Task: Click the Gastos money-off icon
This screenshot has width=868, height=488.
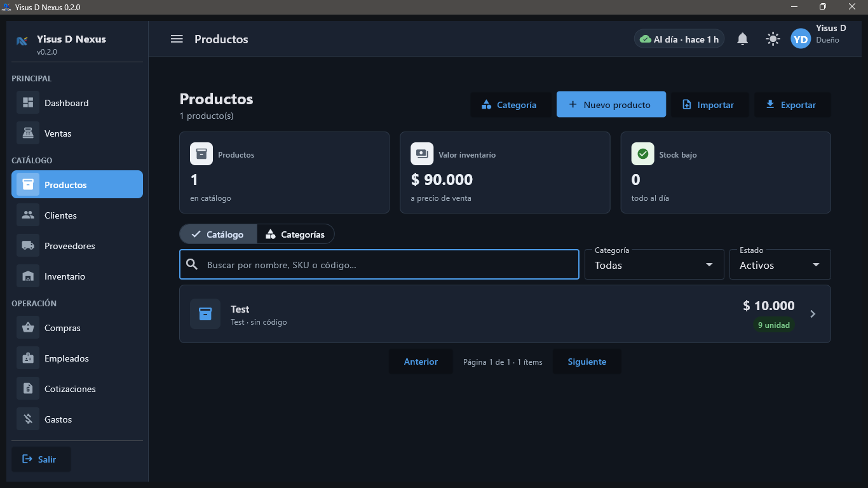Action: [28, 419]
